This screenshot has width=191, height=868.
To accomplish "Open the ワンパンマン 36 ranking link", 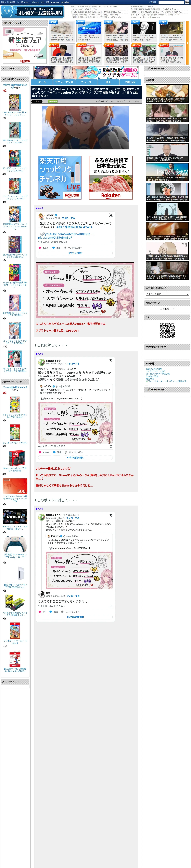I will click(x=15, y=197).
